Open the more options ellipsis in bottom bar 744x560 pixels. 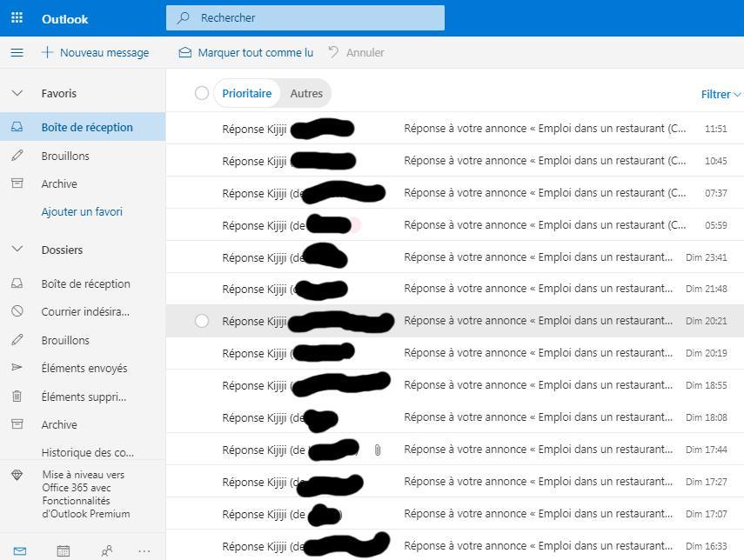tap(144, 551)
